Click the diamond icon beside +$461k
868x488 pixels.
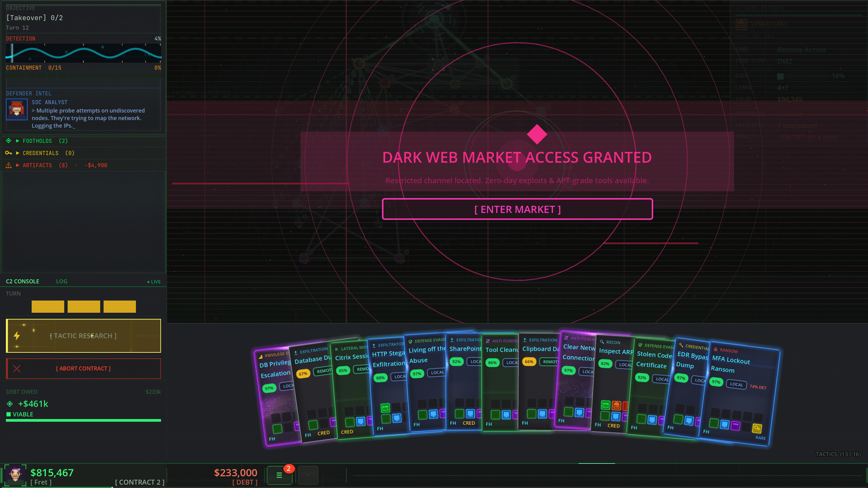[10, 404]
